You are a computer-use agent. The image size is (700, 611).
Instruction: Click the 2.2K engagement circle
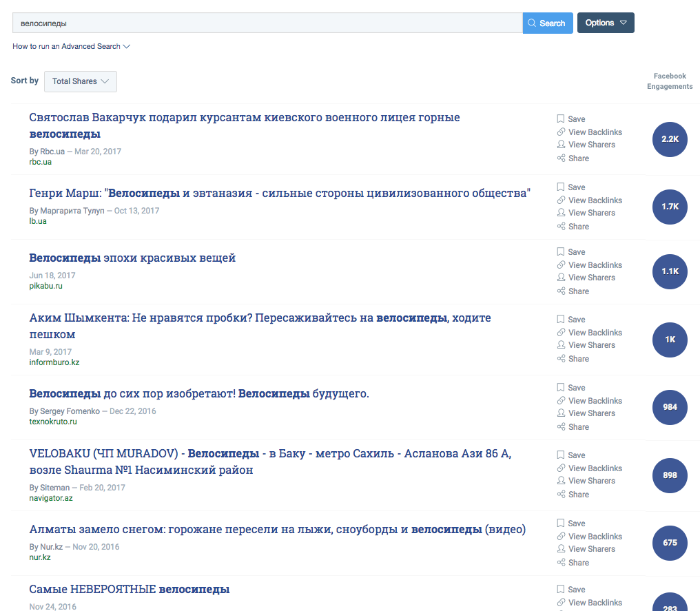670,139
